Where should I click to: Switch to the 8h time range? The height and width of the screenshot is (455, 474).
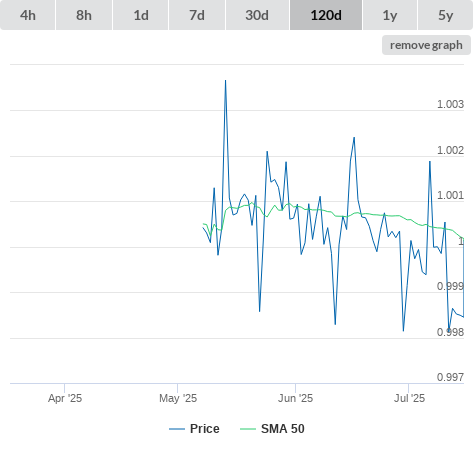pyautogui.click(x=84, y=15)
